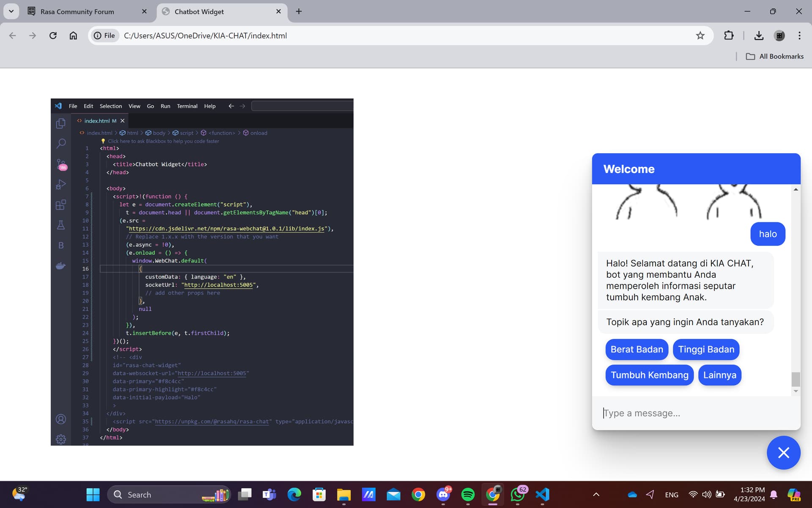Open the Visual Studio Code taskbar icon
Screen dimensions: 812x508
tap(542, 494)
